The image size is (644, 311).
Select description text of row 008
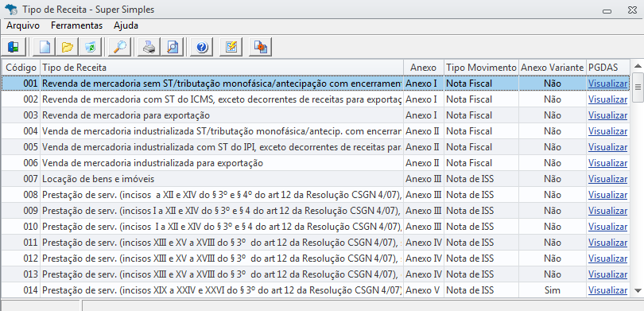pos(222,195)
